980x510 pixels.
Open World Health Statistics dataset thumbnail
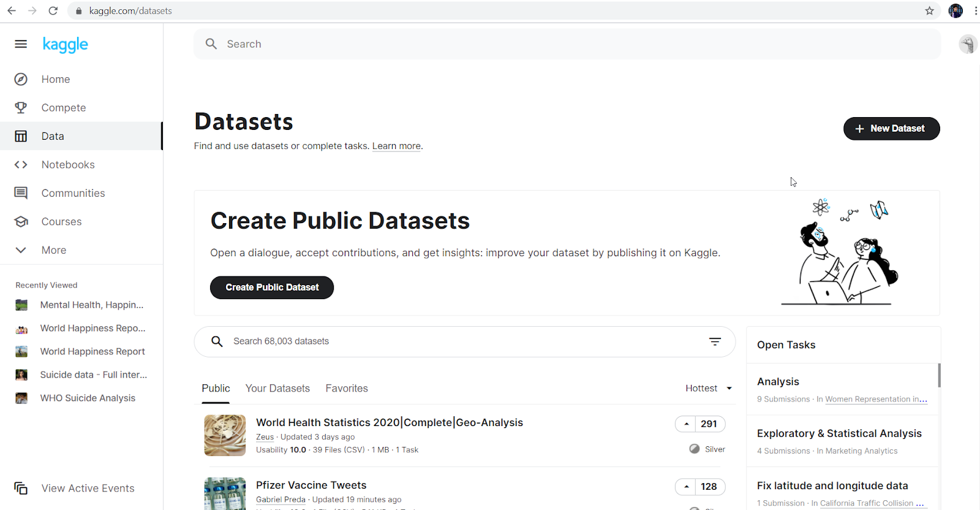coord(225,436)
